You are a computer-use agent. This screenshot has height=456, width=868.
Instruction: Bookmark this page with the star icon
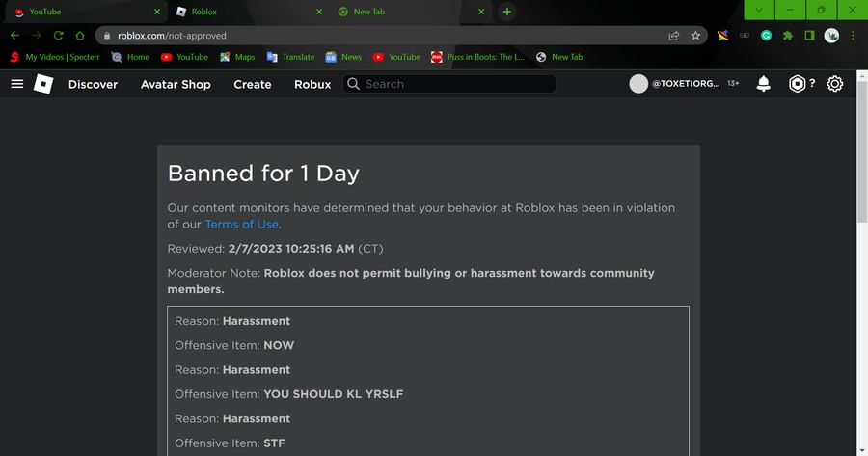[x=695, y=36]
